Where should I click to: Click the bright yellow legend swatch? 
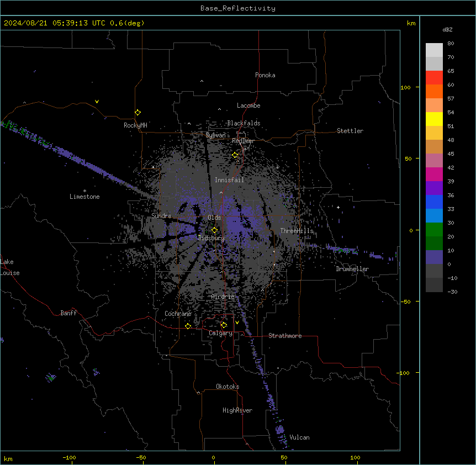point(434,119)
